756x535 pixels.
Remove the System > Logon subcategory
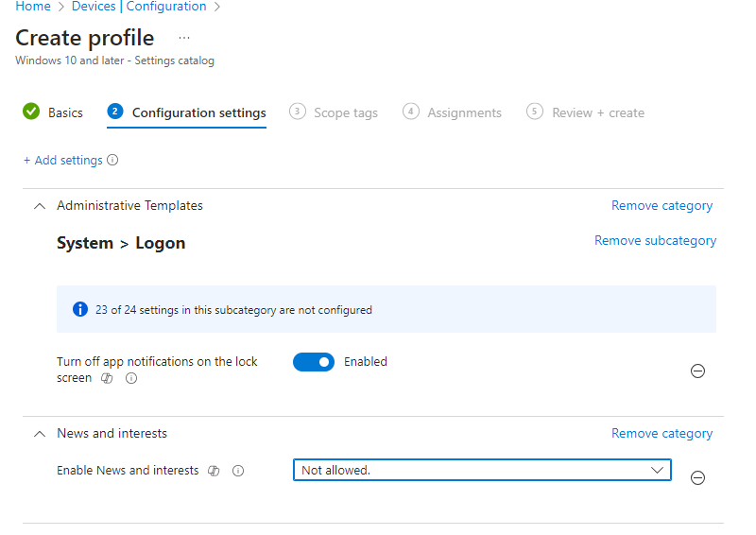pos(655,241)
